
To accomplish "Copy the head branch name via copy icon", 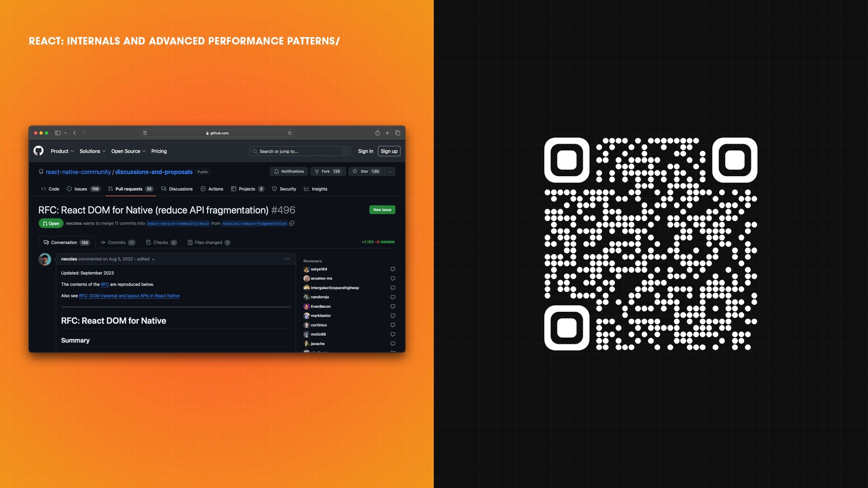I will coord(292,223).
